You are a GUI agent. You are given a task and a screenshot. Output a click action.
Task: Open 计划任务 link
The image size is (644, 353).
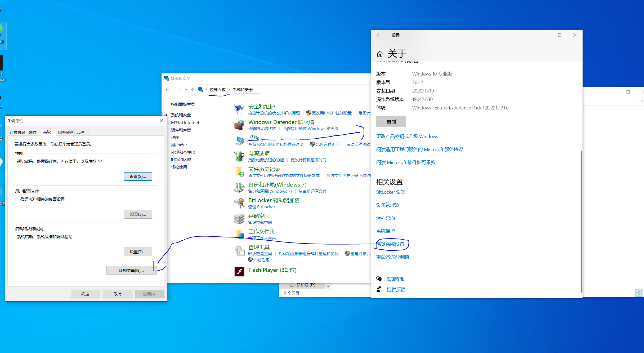pos(261,260)
